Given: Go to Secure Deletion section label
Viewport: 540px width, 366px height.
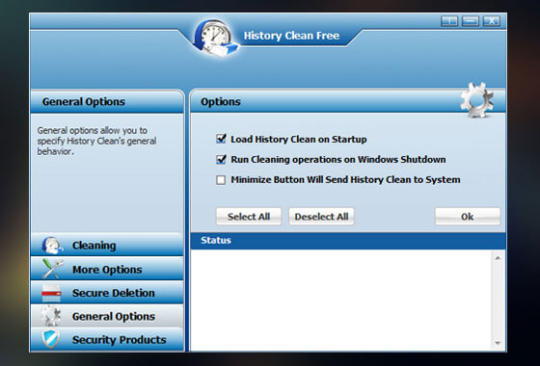Looking at the screenshot, I should 113,293.
